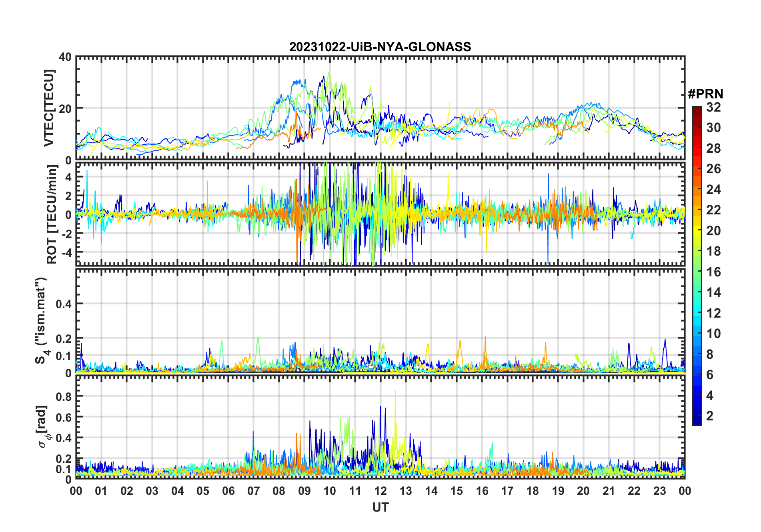Screen dimensions: 761x532
Task: Click x-axis hour tick 01
Action: coord(101,491)
